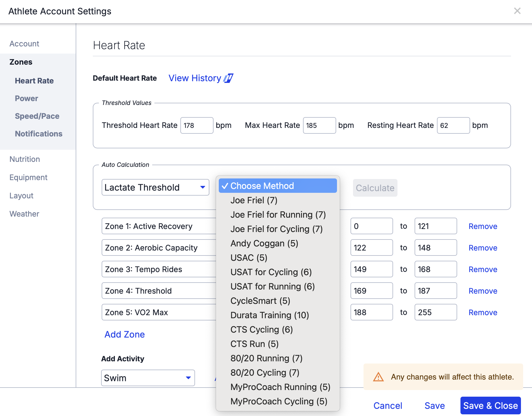
Task: Select 80/20 Cycling (7)
Action: pyautogui.click(x=278, y=372)
